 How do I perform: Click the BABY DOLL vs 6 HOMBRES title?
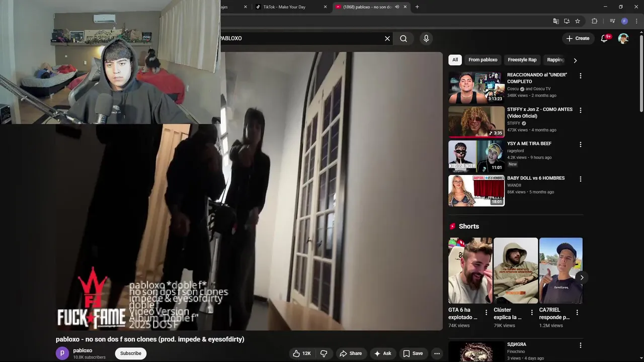pyautogui.click(x=536, y=178)
